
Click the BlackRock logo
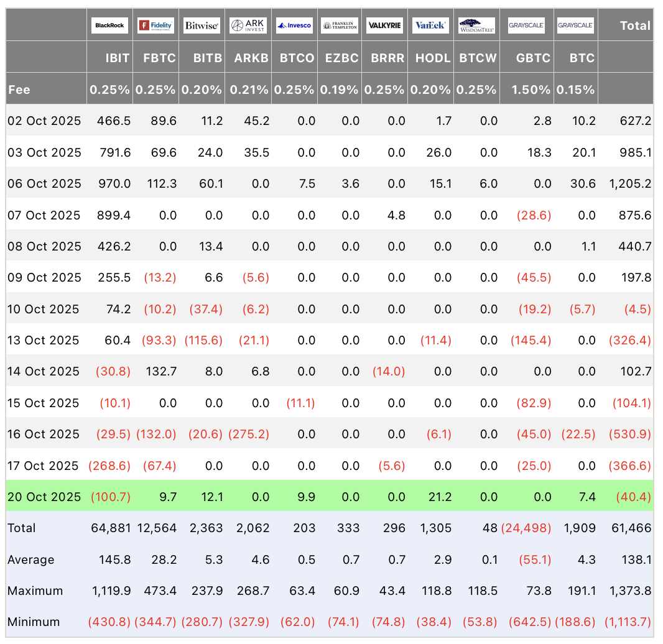pyautogui.click(x=109, y=25)
